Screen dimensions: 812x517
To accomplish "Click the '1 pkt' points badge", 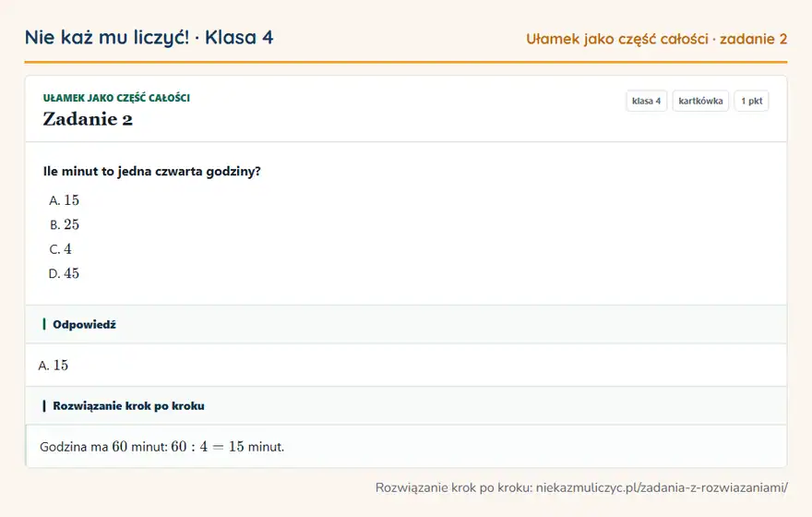I will pos(751,101).
